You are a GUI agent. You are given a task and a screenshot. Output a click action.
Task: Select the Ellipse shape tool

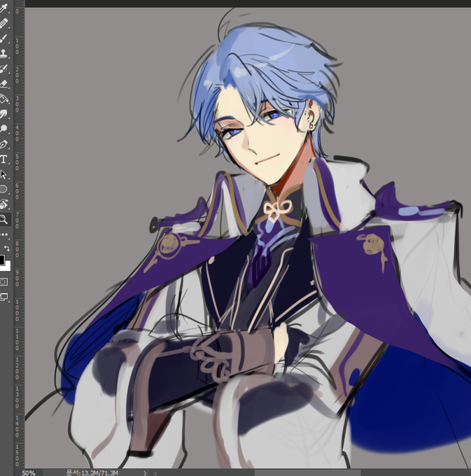(x=3, y=190)
